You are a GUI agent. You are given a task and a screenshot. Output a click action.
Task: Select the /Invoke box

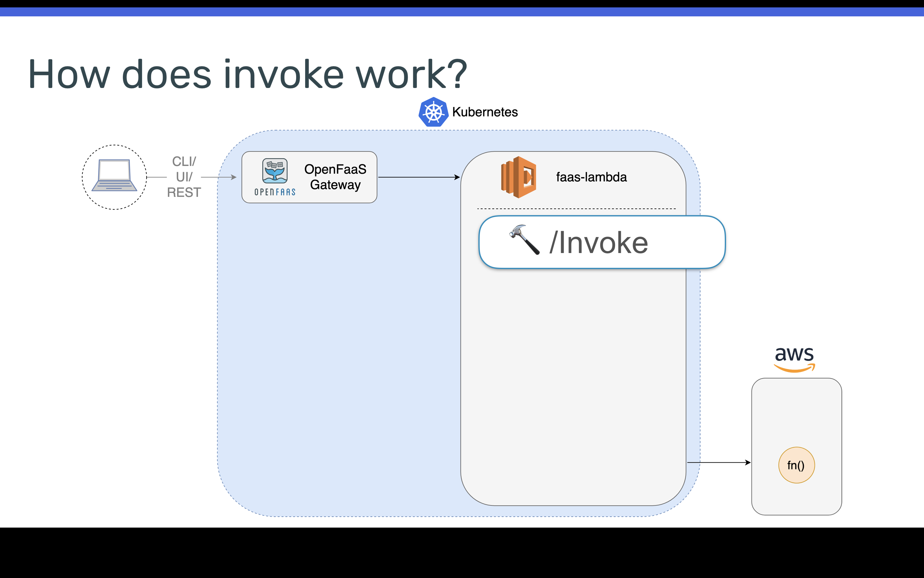602,242
